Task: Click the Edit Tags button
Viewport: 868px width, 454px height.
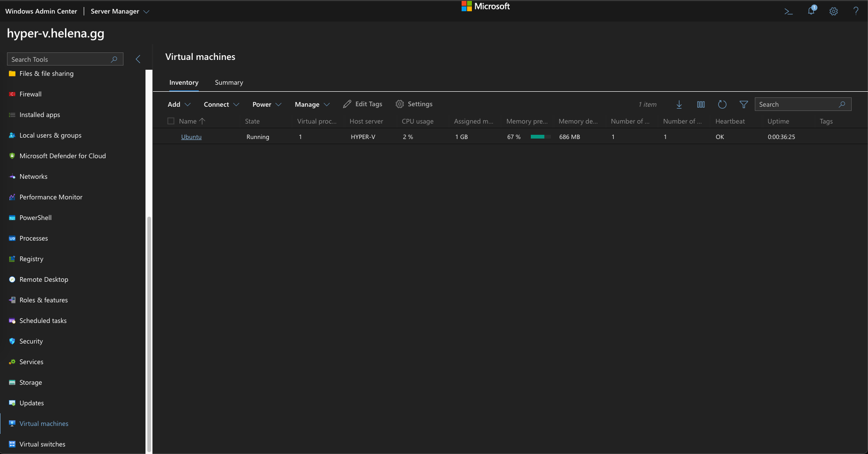Action: pos(363,104)
